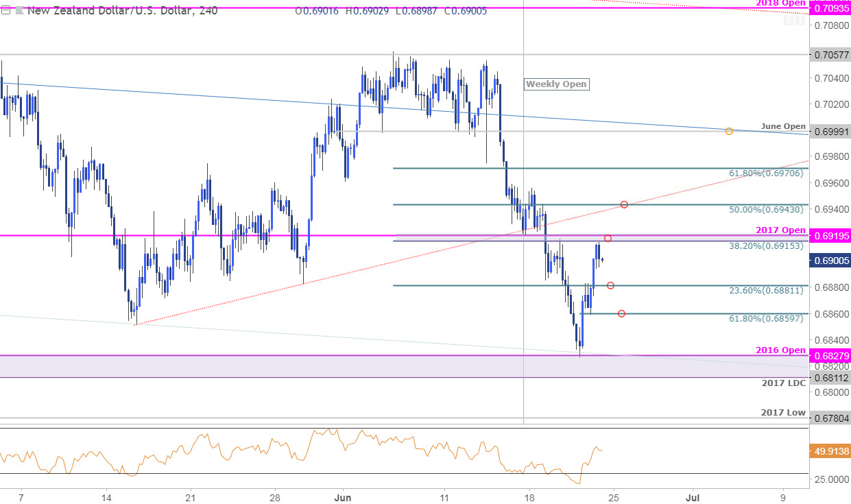This screenshot has width=851, height=504.
Task: Click the 2017 Low label
Action: 784,412
